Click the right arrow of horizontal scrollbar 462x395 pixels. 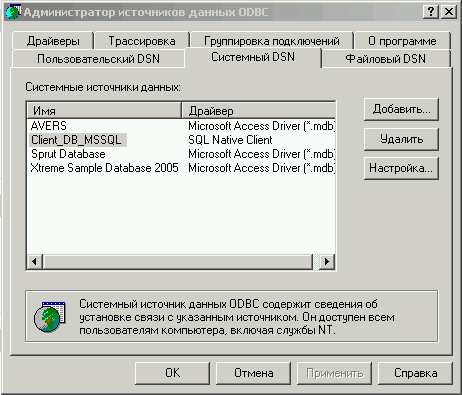pos(327,261)
